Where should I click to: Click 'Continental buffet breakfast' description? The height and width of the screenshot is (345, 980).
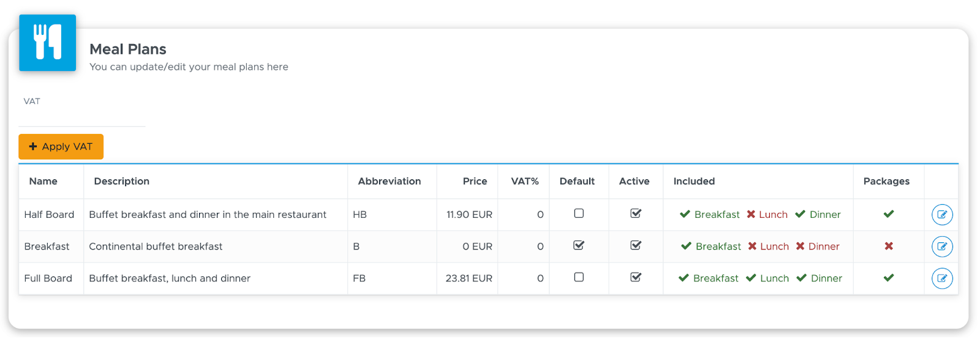tap(156, 247)
